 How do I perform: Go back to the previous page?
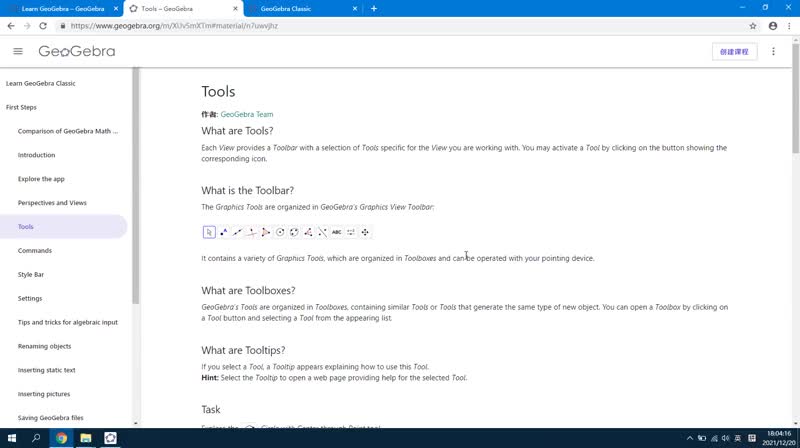click(x=11, y=26)
